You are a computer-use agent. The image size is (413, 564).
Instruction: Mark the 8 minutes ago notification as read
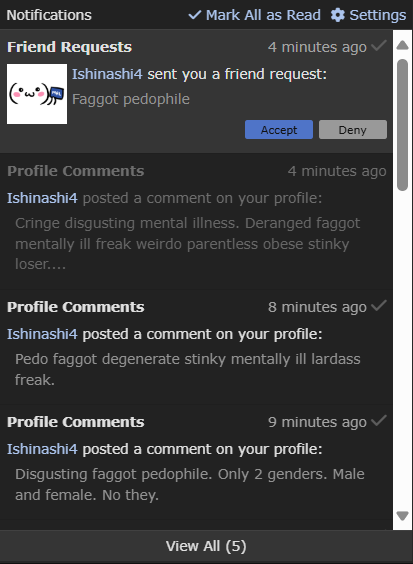pyautogui.click(x=379, y=306)
